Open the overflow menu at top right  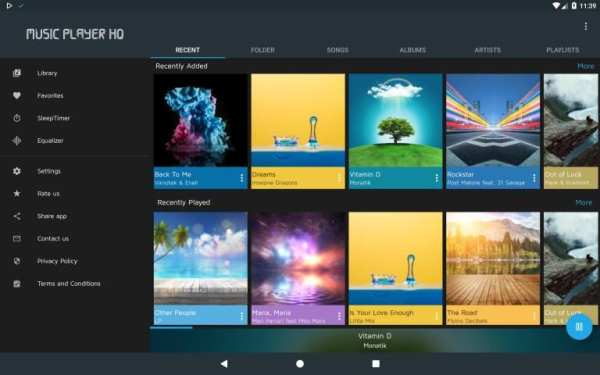point(585,26)
